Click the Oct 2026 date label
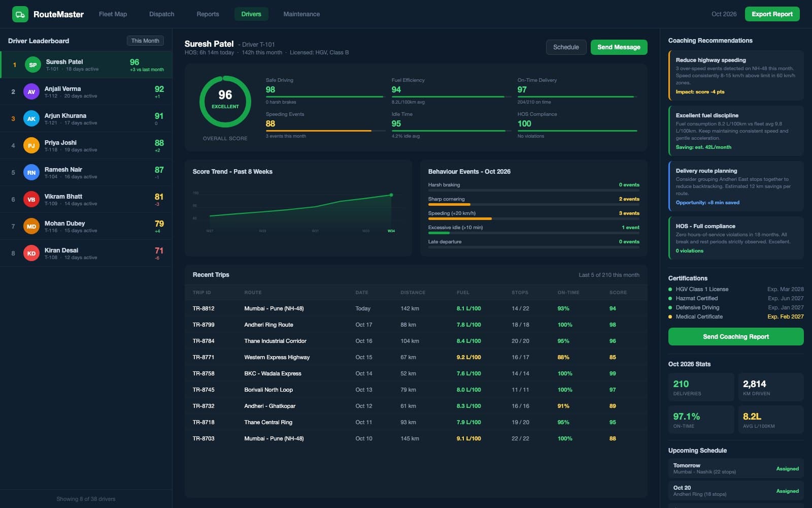 (724, 14)
